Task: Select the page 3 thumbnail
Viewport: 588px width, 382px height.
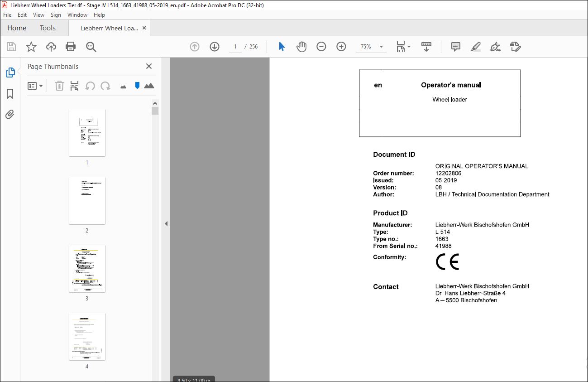Action: 87,268
